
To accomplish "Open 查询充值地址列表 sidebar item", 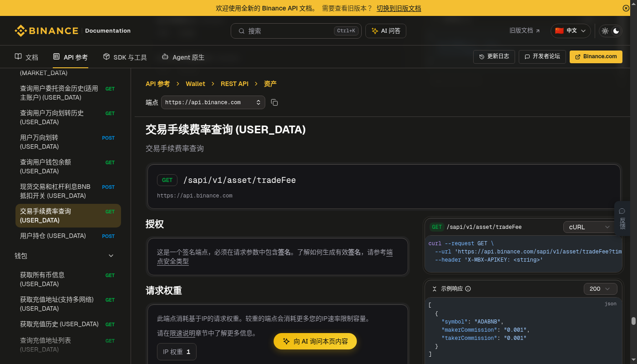I will point(67,345).
